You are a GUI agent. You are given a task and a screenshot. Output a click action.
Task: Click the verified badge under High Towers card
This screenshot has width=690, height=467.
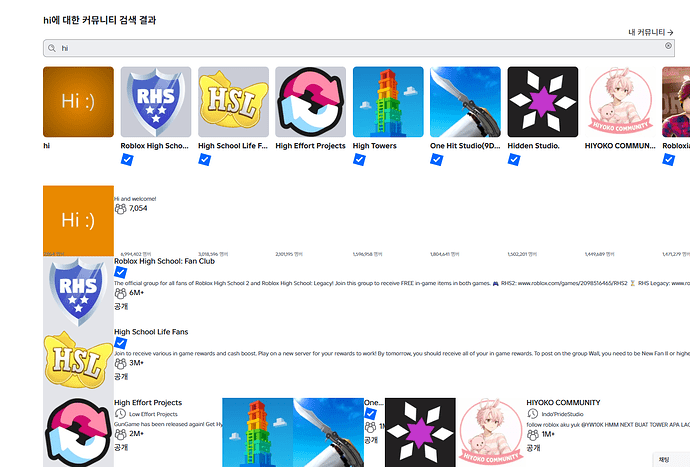click(359, 160)
